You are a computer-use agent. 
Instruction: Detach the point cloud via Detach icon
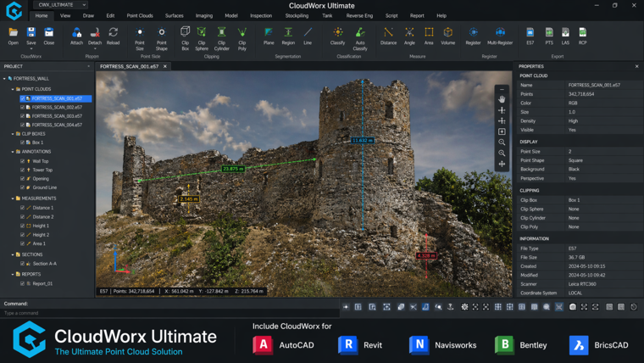click(95, 32)
